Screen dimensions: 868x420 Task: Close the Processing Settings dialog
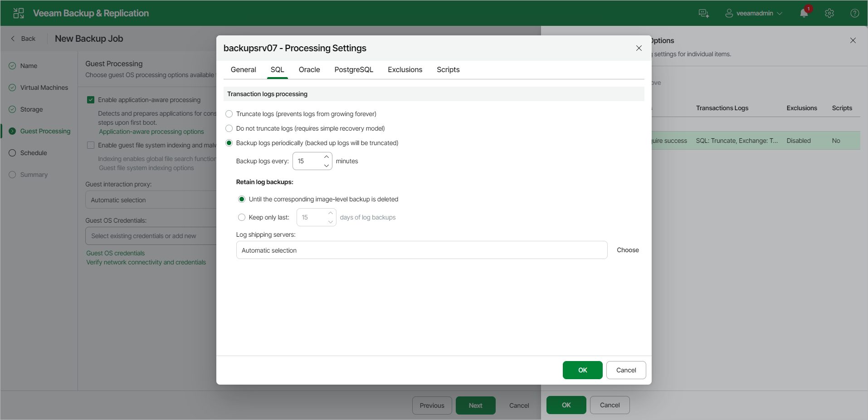[x=639, y=48]
